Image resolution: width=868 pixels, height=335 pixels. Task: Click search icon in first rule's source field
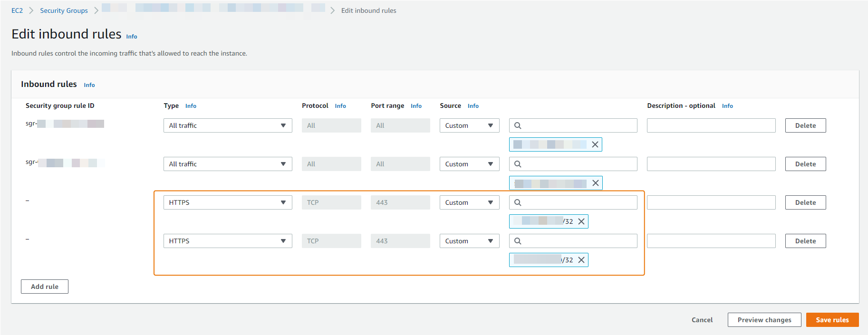[x=518, y=125]
